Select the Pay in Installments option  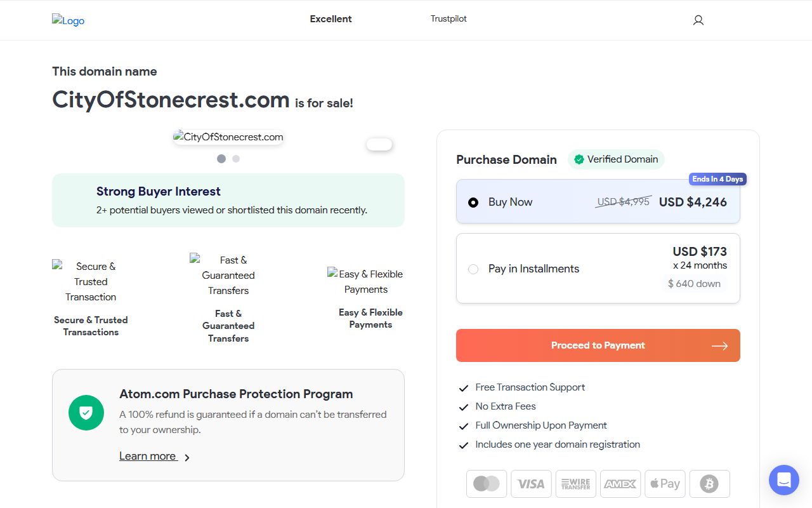pyautogui.click(x=473, y=269)
